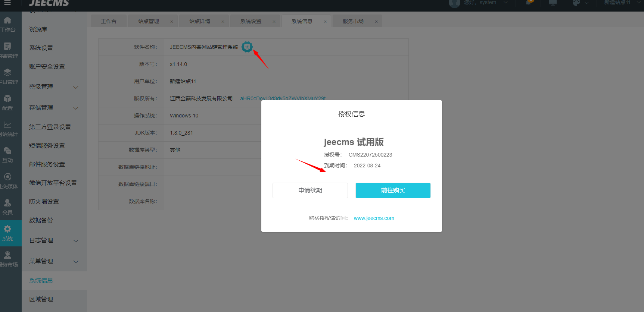Open 系统设置 in the submenu
The width and height of the screenshot is (644, 312).
pos(41,48)
